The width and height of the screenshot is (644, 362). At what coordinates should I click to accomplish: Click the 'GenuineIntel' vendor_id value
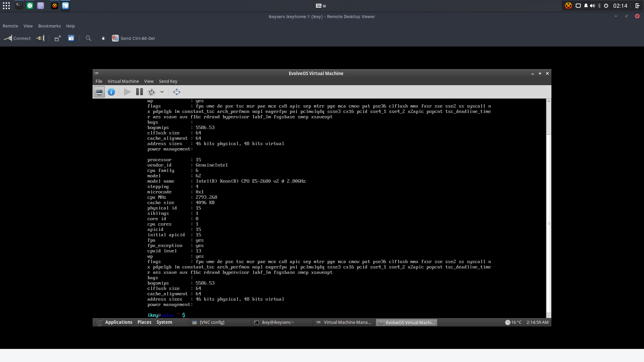pos(212,165)
